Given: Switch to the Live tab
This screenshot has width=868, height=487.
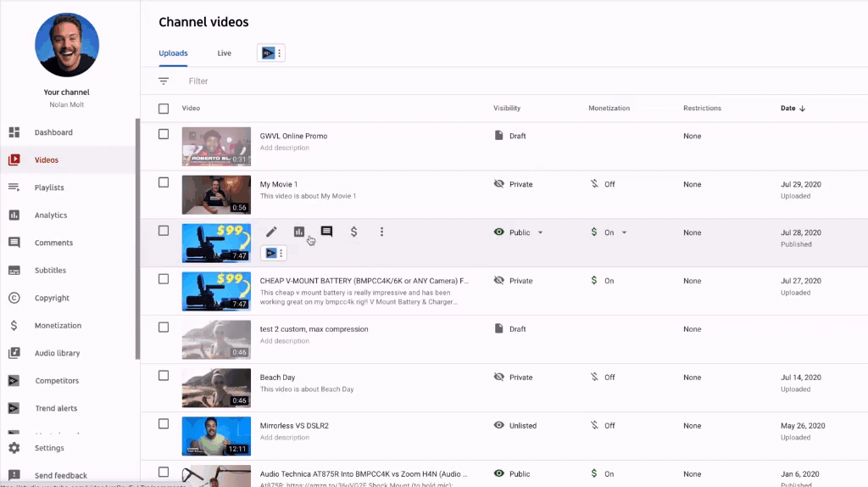Looking at the screenshot, I should 224,53.
